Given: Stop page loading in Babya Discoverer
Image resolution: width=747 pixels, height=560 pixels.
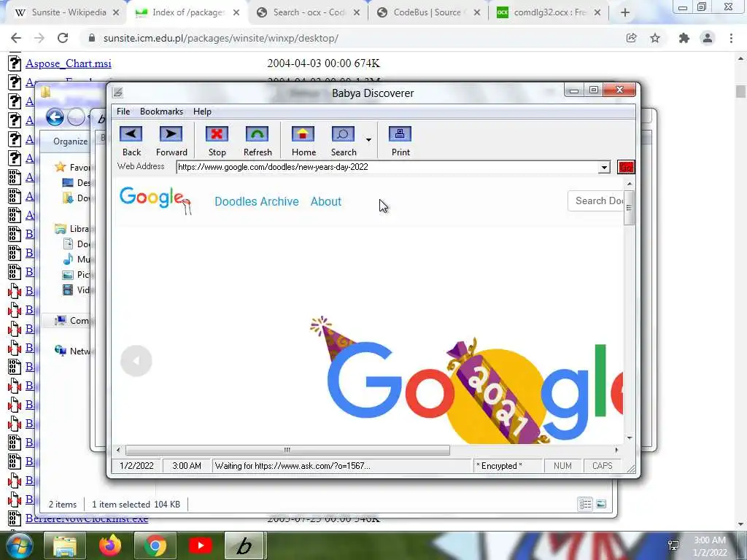Looking at the screenshot, I should point(217,141).
